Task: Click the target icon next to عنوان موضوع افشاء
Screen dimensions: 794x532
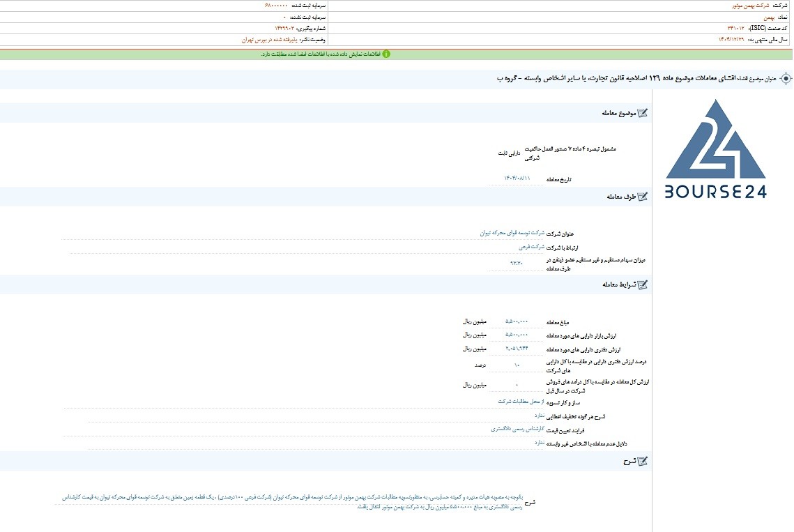Action: coord(786,79)
